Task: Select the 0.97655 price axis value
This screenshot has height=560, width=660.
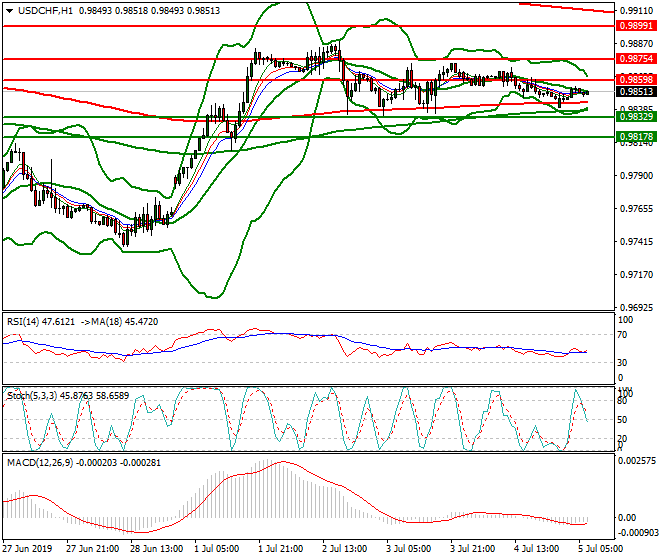Action: click(x=636, y=209)
